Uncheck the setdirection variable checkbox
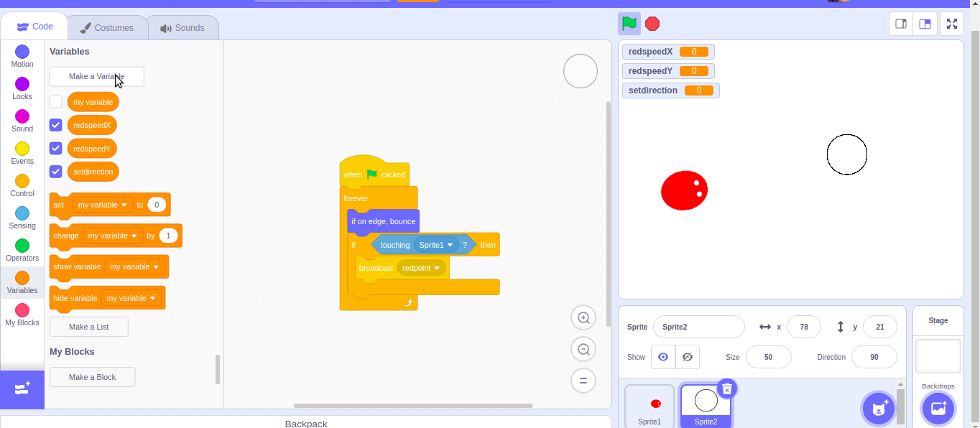 (x=55, y=172)
